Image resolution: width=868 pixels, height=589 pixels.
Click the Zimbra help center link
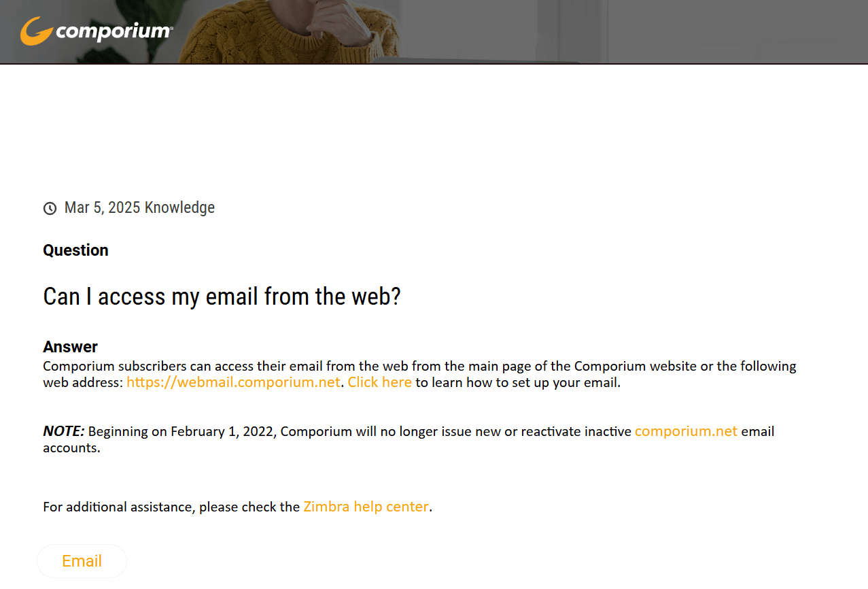click(x=366, y=506)
